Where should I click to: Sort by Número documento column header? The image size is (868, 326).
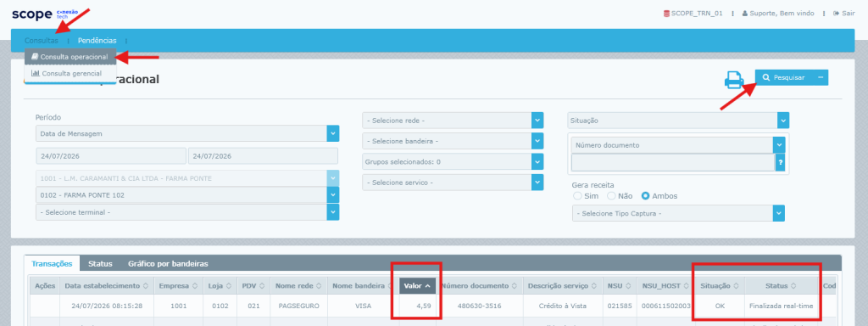480,286
